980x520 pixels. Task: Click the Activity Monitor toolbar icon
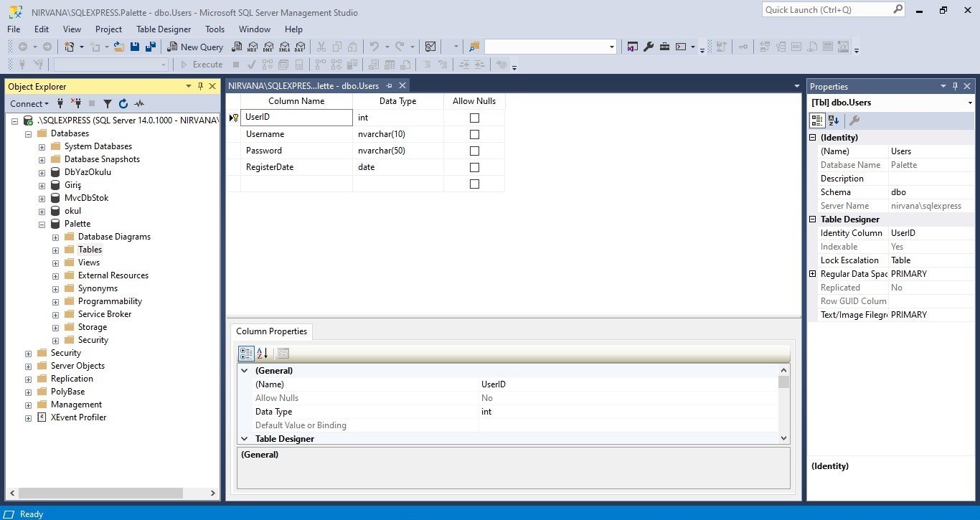coord(430,47)
